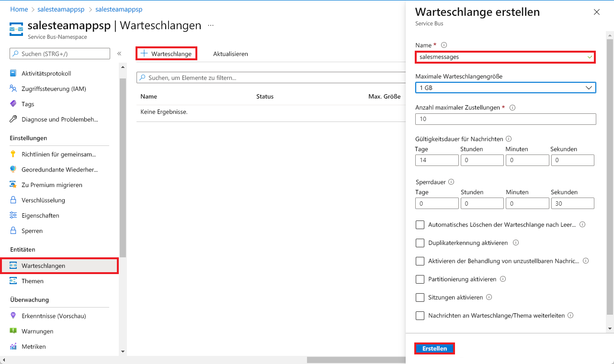614x364 pixels.
Task: Open Zu Premium migrieren menu item
Action: coord(52,185)
